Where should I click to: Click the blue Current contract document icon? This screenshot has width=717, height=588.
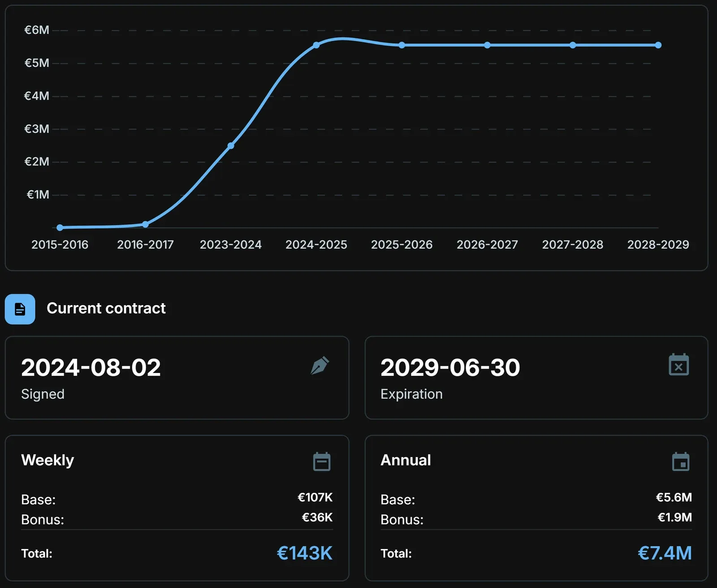(20, 309)
